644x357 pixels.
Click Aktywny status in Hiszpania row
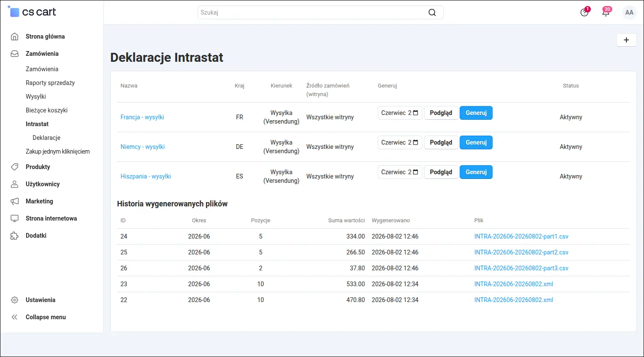click(x=571, y=176)
